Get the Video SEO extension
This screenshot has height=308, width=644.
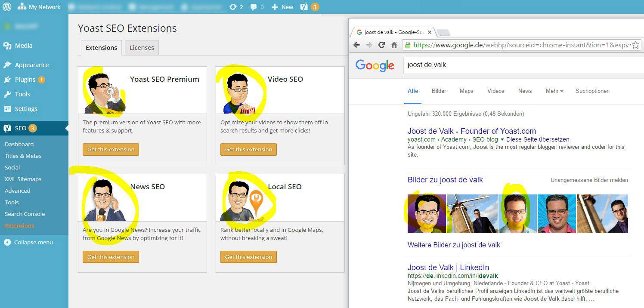tap(249, 149)
